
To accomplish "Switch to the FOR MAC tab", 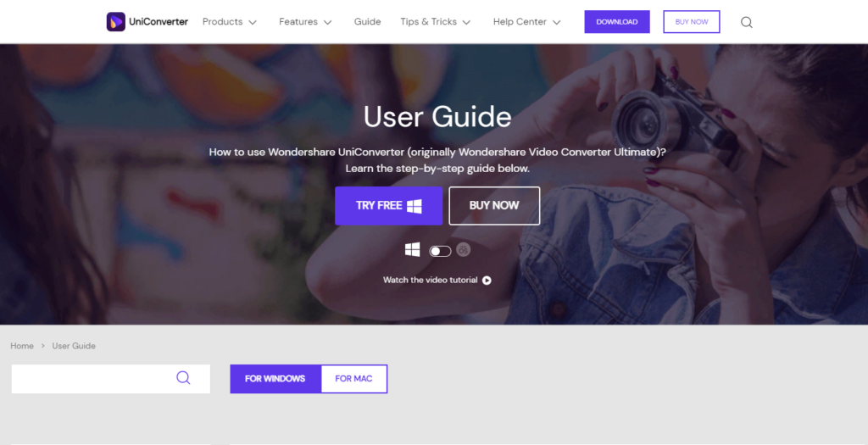I will coord(353,379).
